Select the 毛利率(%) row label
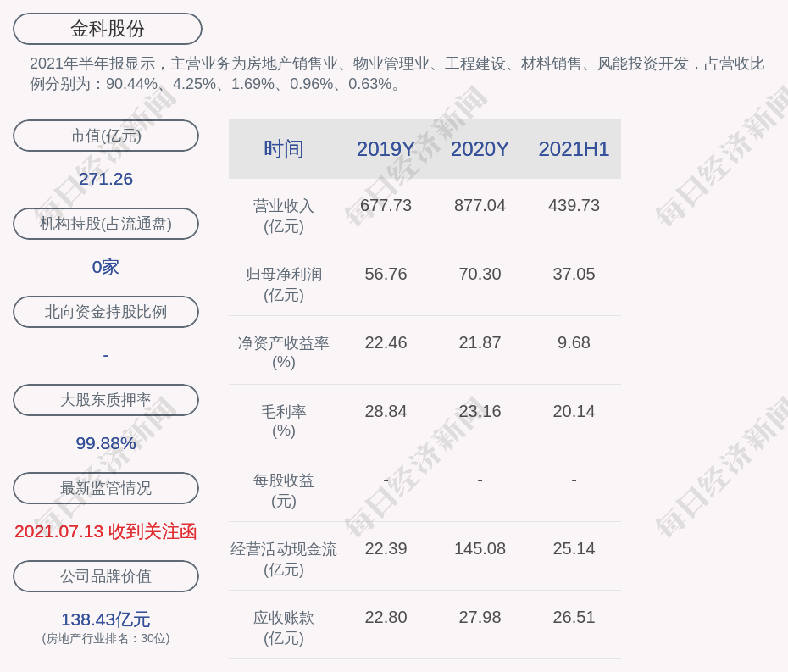Screen dimensions: 788x672 pos(284,420)
